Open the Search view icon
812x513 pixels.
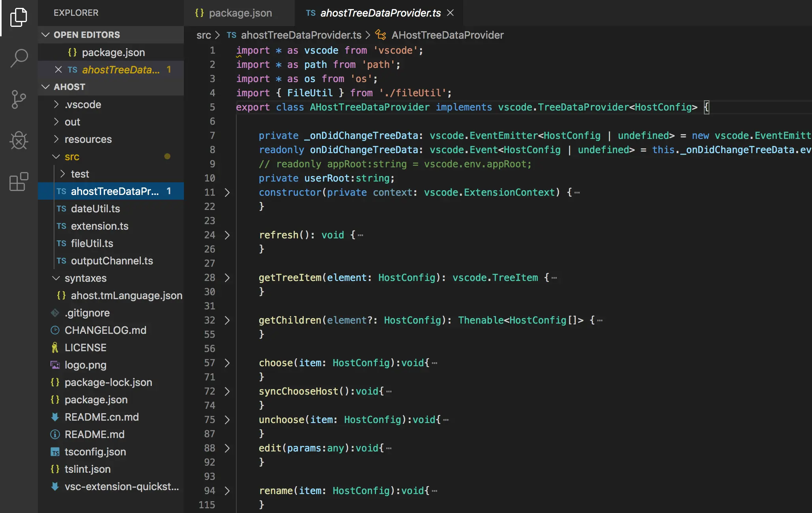click(19, 58)
